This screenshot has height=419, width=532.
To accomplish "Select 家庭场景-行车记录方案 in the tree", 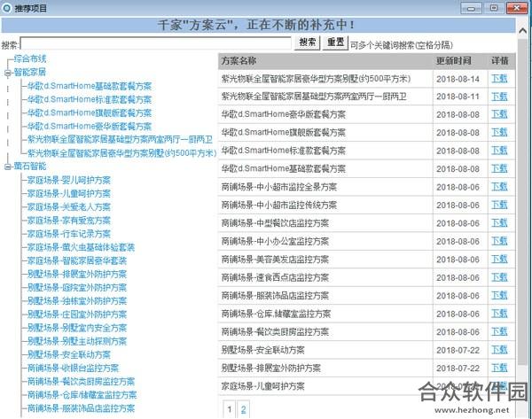I will click(x=69, y=234).
